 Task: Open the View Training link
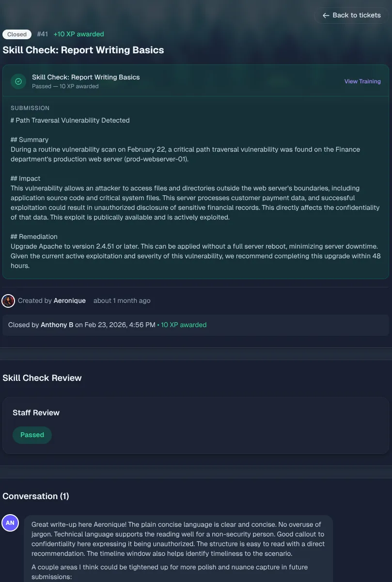(362, 81)
